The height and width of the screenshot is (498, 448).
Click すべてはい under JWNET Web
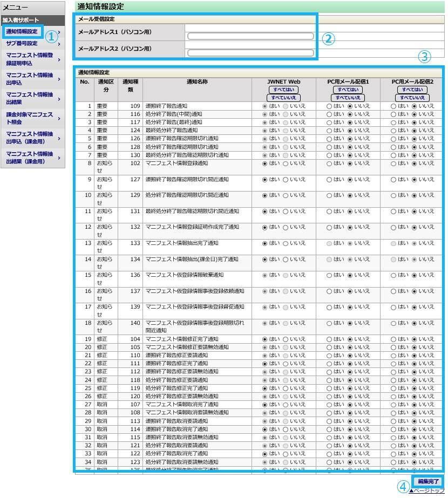(284, 90)
